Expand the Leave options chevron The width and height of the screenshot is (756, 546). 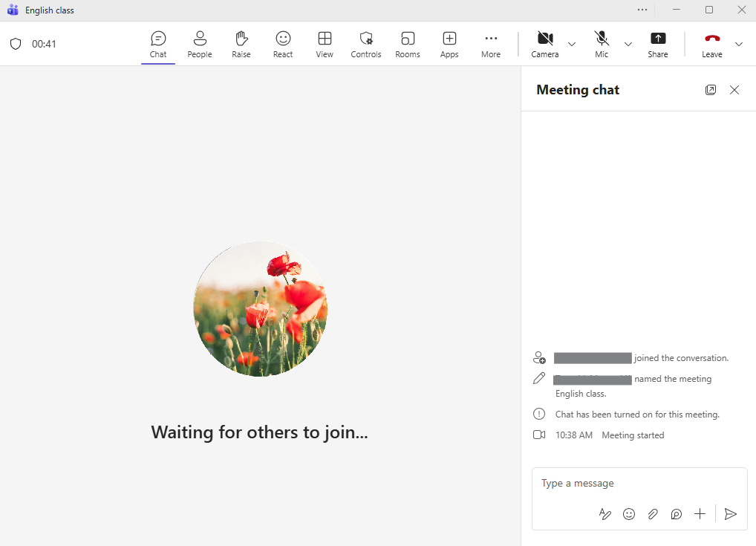739,45
